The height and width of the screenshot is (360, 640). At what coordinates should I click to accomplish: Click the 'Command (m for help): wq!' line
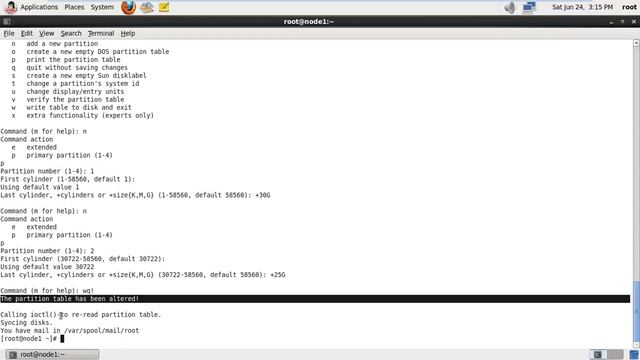[x=47, y=291]
